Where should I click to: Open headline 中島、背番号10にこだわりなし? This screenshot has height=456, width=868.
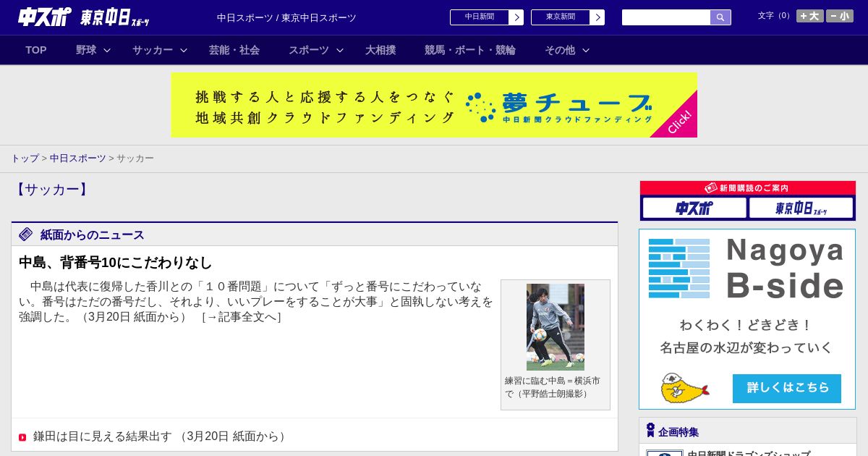(x=116, y=262)
